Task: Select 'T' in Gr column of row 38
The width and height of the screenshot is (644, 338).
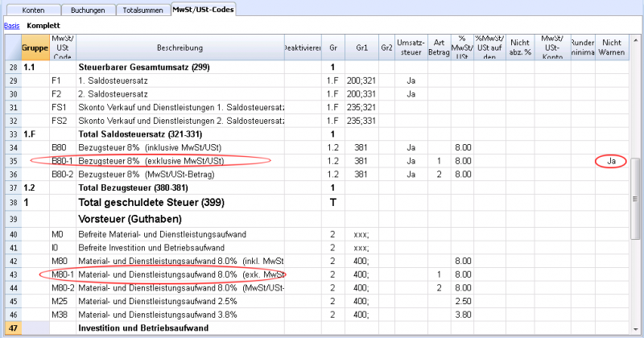Action: 333,203
